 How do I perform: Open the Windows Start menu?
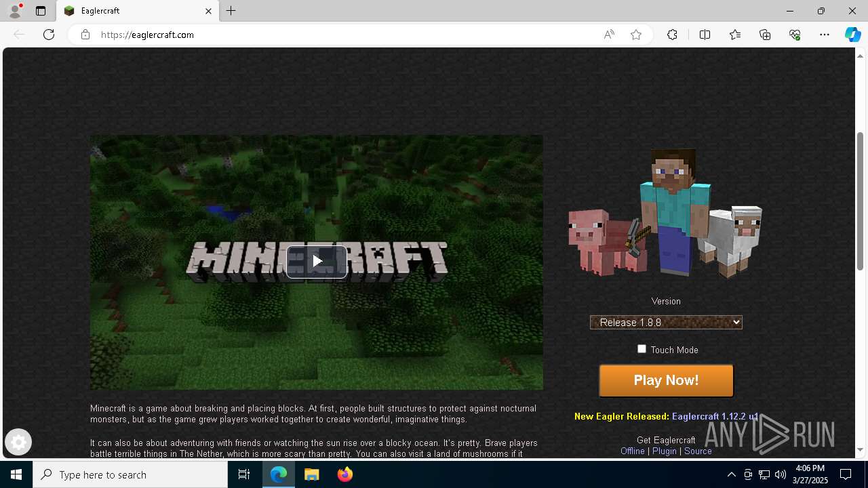pos(16,474)
